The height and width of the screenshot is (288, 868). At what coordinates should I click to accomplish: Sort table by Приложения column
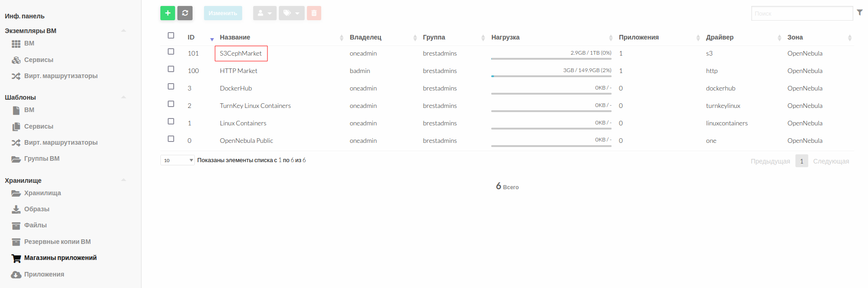[639, 37]
